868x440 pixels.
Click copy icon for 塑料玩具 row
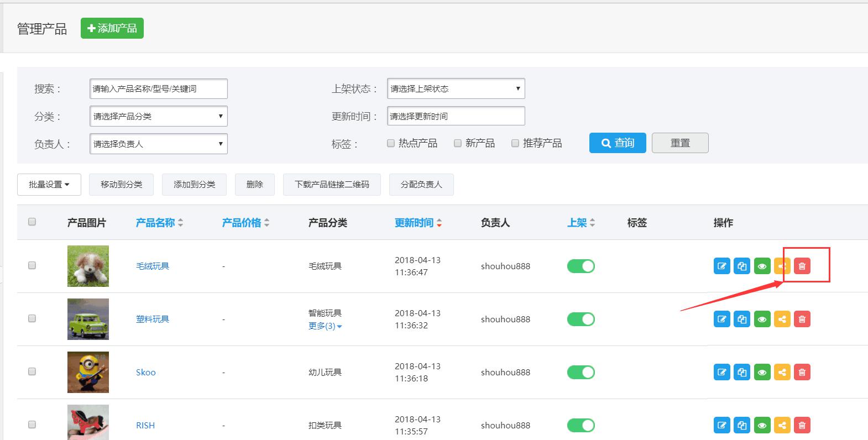coord(742,319)
